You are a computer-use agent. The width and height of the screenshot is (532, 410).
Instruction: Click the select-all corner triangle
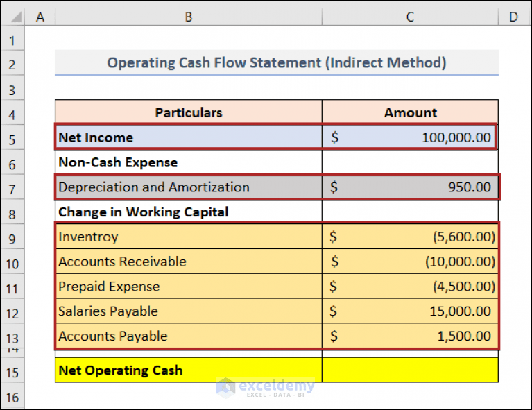point(16,17)
